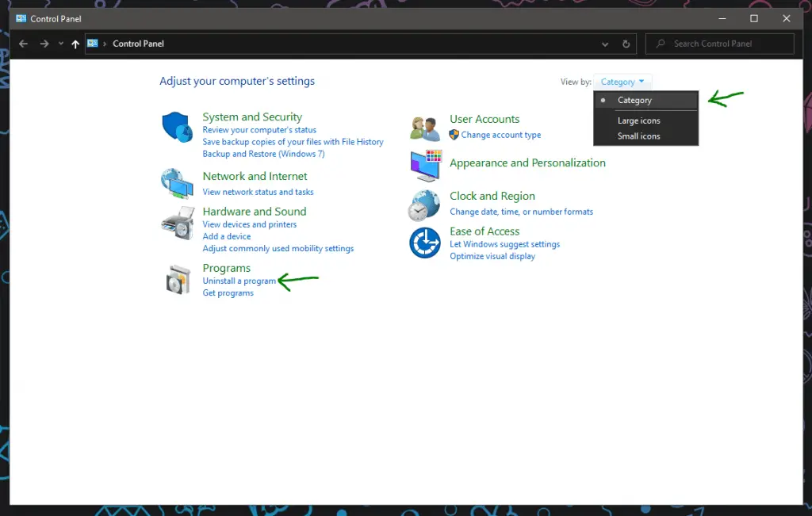
Task: Click View devices and printers
Action: pos(250,224)
